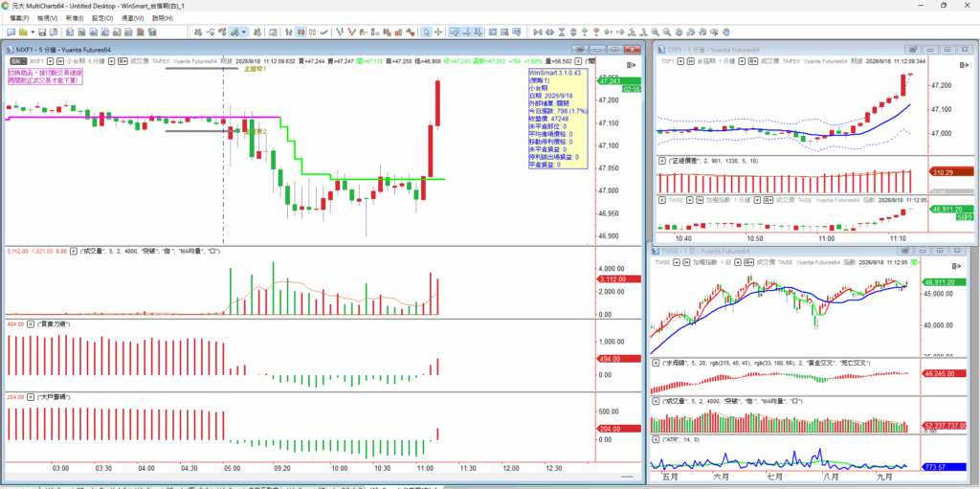This screenshot has width=980, height=489.
Task: Select the candlestick chart style icon
Action: tap(301, 32)
